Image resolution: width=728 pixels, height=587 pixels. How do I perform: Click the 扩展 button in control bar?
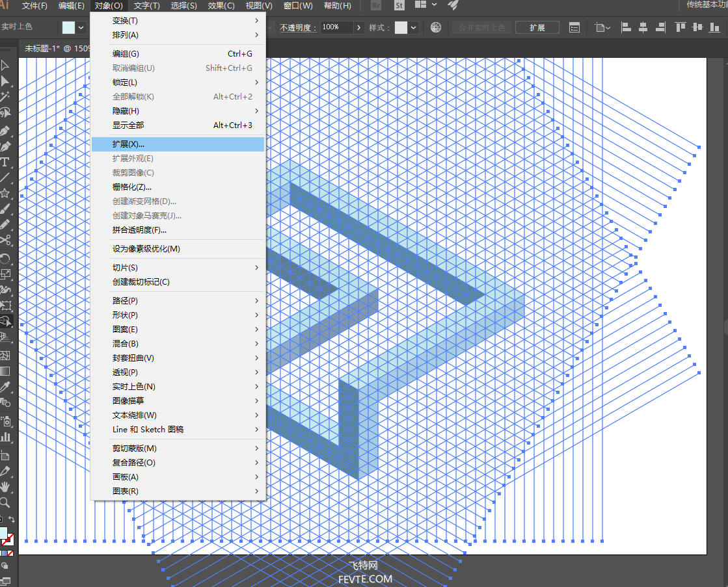537,27
